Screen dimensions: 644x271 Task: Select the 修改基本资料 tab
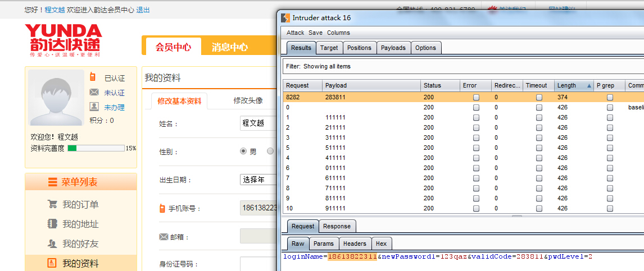[179, 101]
